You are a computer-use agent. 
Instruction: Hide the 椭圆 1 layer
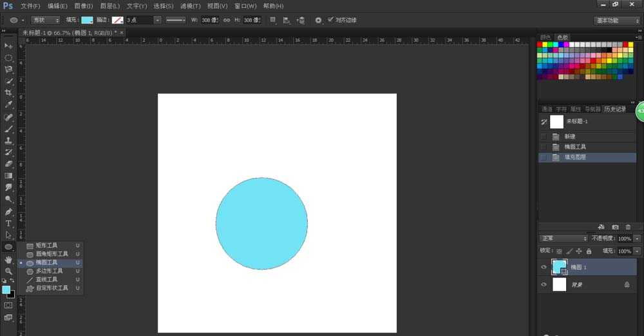[x=544, y=267]
